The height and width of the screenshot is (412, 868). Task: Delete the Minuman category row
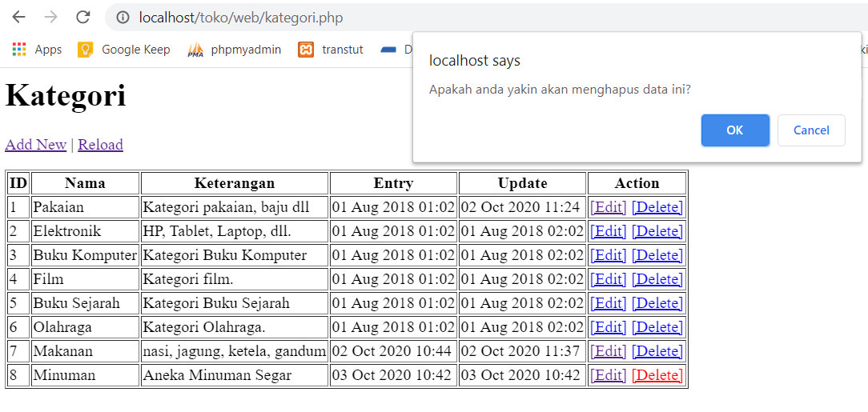[657, 375]
